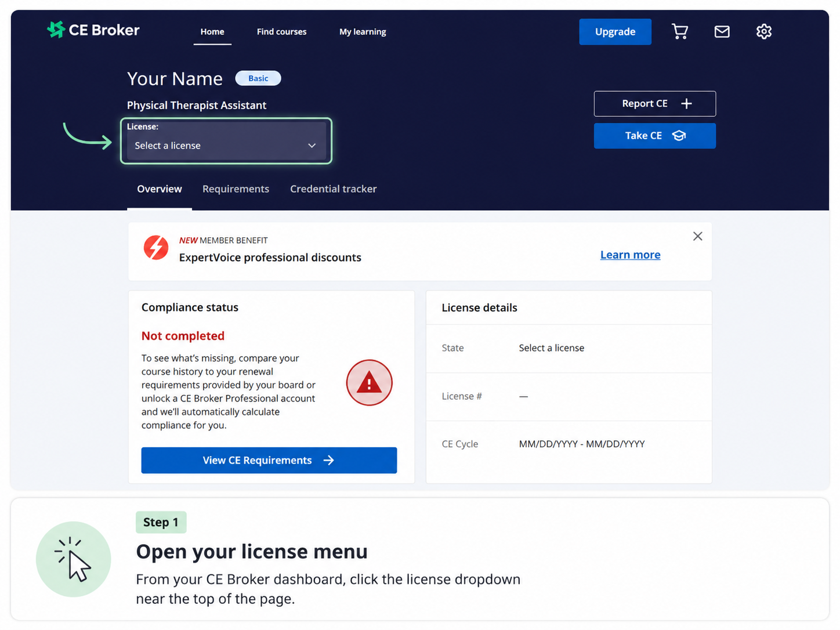
Task: Click the State value Select a license
Action: 552,348
